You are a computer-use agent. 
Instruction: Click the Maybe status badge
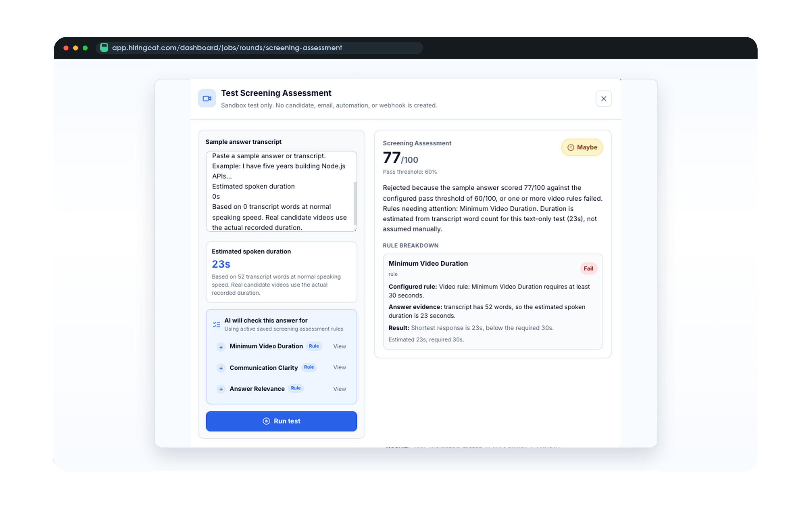click(x=582, y=147)
